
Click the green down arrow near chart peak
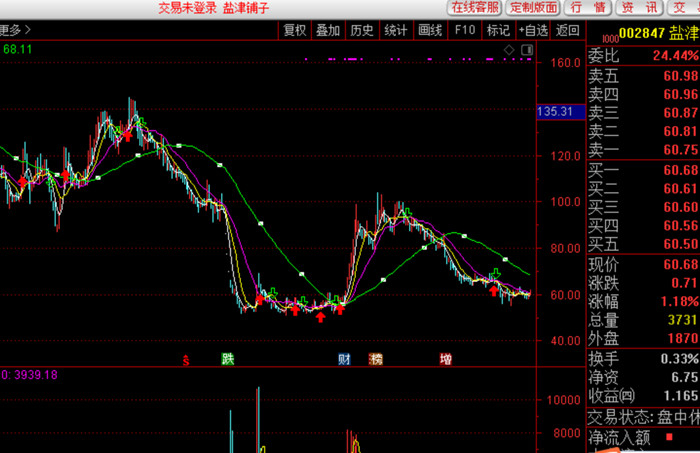(141, 121)
